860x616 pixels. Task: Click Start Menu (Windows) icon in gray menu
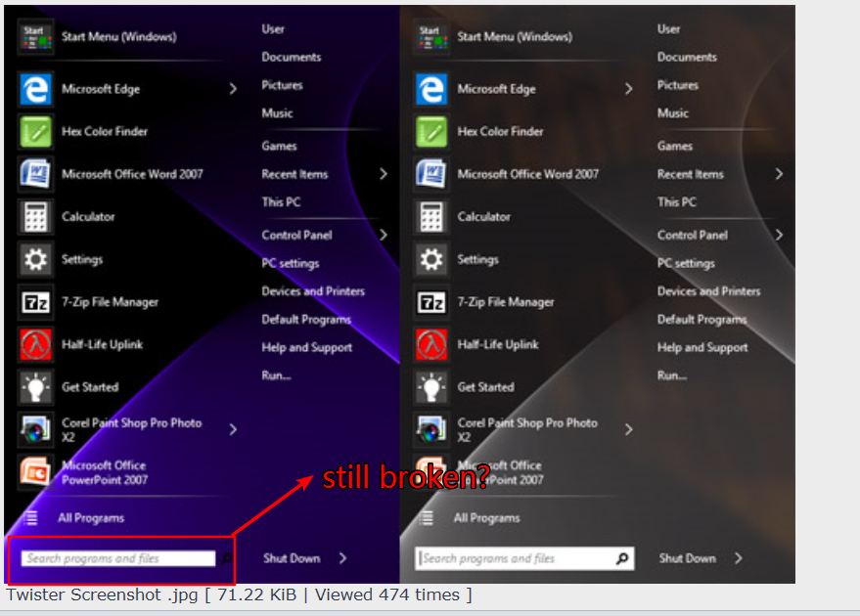(x=431, y=37)
